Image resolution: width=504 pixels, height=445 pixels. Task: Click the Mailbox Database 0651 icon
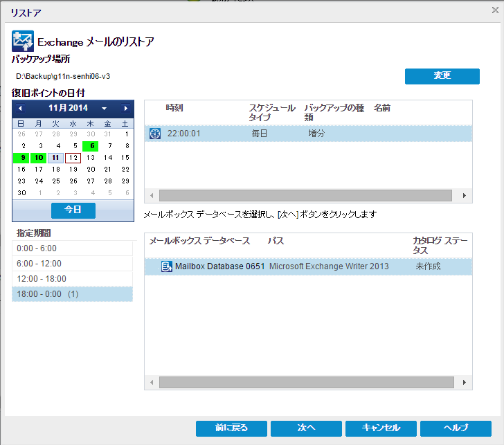click(166, 266)
